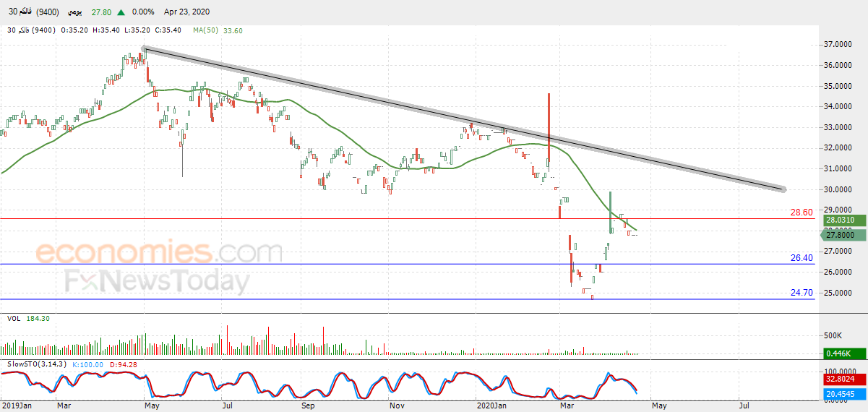This screenshot has width=868, height=412.
Task: Click the 2019Jan time axis label
Action: pos(16,406)
